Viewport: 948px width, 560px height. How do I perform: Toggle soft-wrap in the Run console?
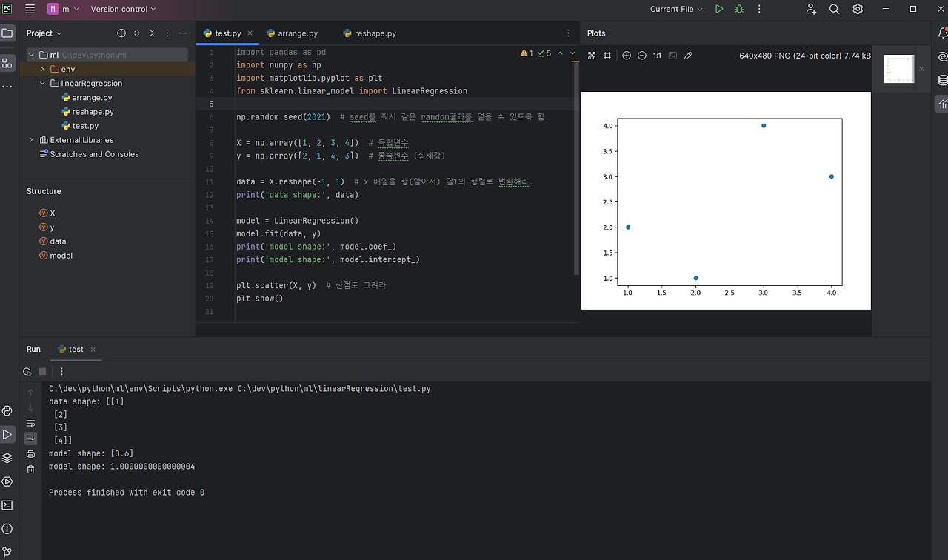tap(30, 424)
